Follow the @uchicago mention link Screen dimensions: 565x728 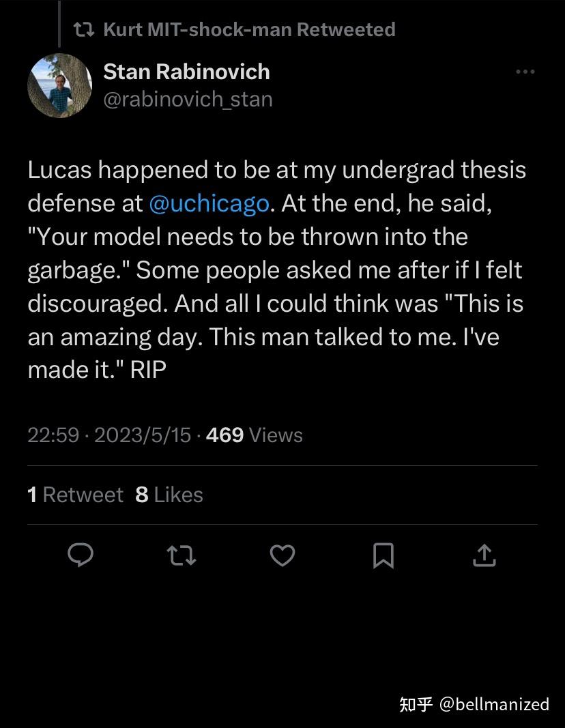(208, 203)
